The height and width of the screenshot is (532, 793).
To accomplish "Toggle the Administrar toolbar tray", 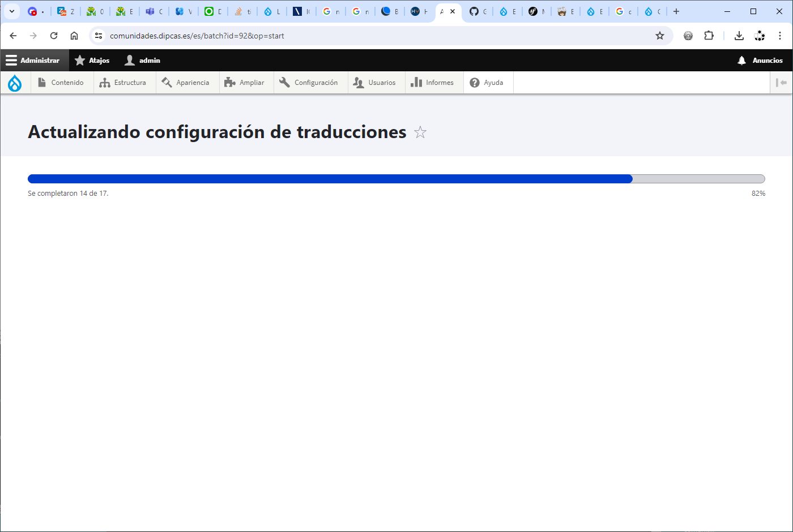I will 33,61.
